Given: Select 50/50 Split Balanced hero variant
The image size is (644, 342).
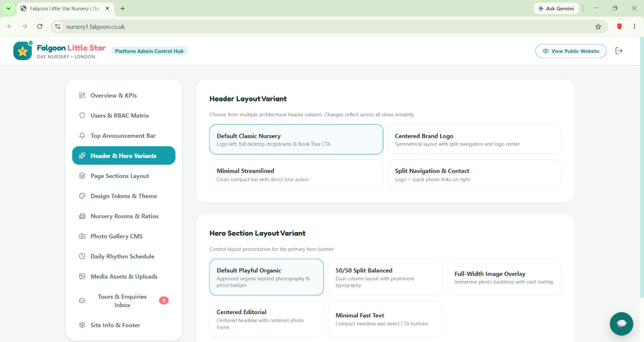Looking at the screenshot, I should (x=385, y=277).
